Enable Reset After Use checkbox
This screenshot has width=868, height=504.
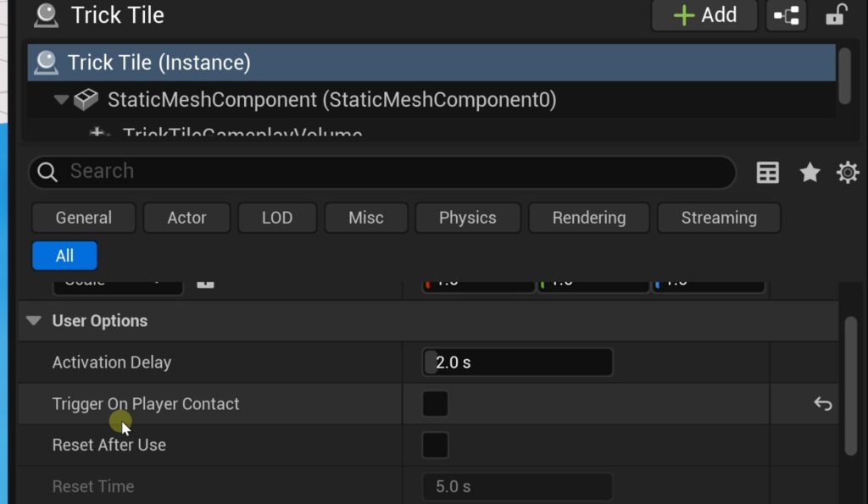tap(436, 445)
